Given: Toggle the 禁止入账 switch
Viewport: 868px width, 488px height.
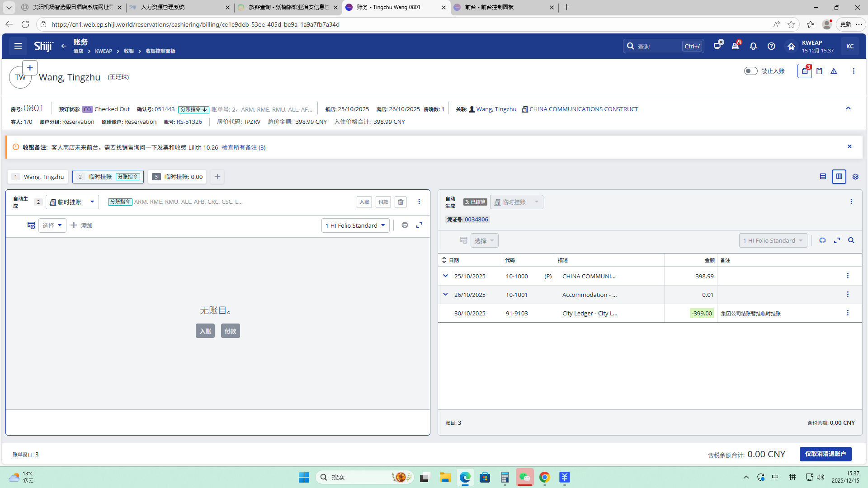Looking at the screenshot, I should (x=750, y=71).
